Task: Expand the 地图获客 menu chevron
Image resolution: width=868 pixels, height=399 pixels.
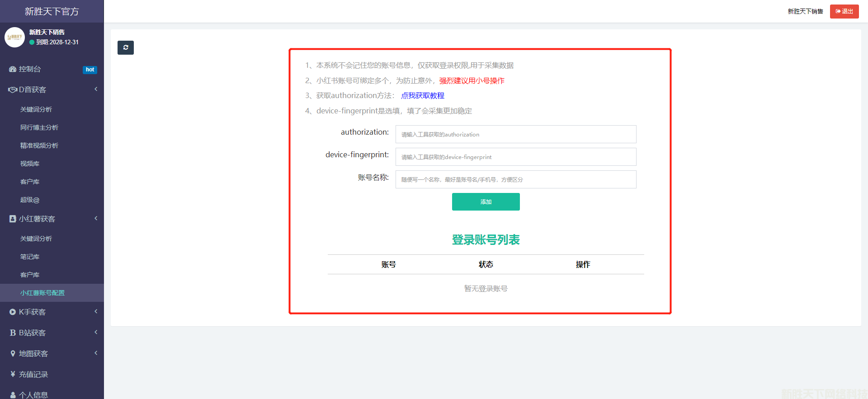Action: click(96, 353)
